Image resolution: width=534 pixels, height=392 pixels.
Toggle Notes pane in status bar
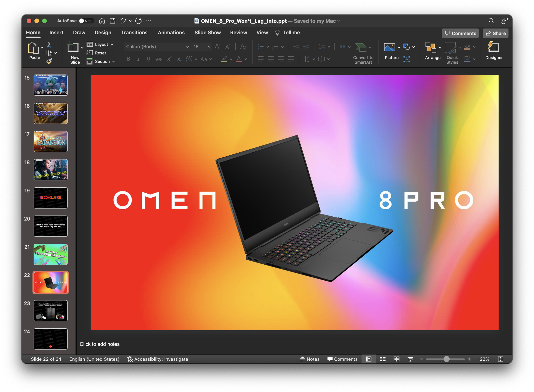click(310, 359)
